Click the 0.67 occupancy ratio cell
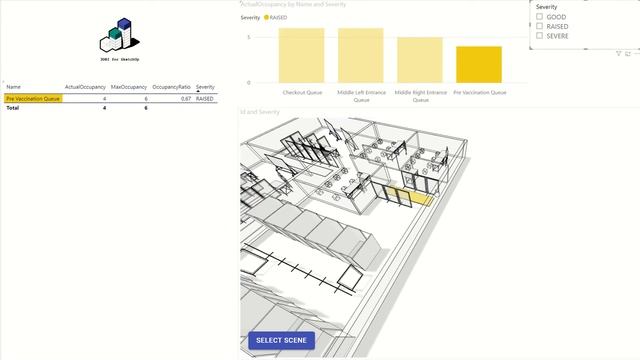This screenshot has width=640, height=360. [186, 99]
